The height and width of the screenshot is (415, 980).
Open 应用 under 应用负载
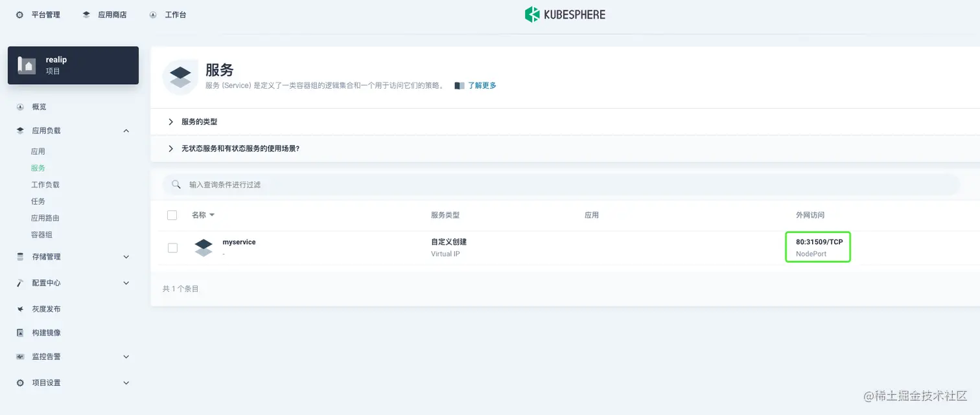[38, 151]
